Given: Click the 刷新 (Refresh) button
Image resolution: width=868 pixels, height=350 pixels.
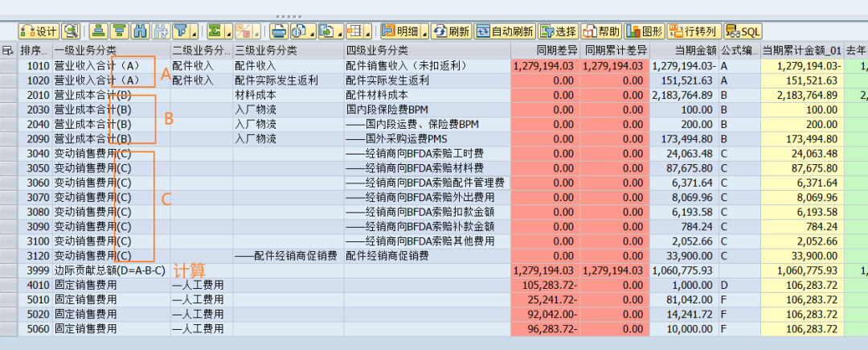Looking at the screenshot, I should pyautogui.click(x=452, y=31).
